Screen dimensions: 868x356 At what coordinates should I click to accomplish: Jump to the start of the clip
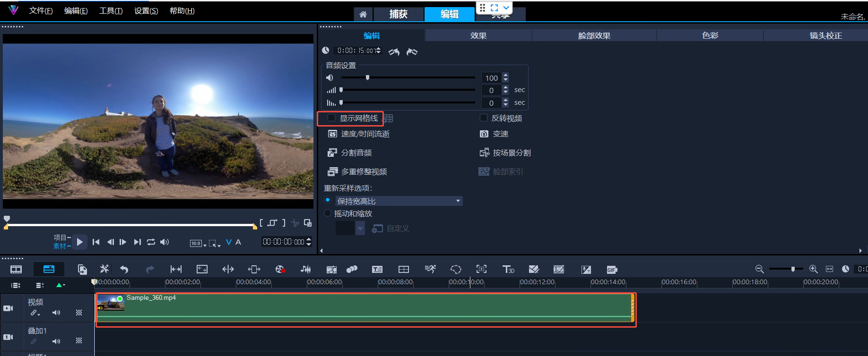tap(96, 242)
